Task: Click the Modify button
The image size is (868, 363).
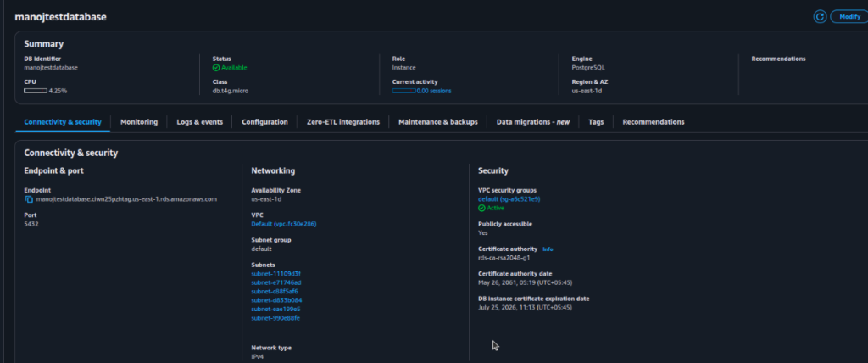Action: (849, 17)
